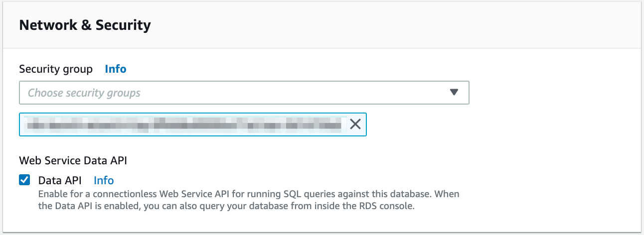Click the dropdown triangle in security groups field
Viewport: 644px width, 235px height.
point(454,93)
